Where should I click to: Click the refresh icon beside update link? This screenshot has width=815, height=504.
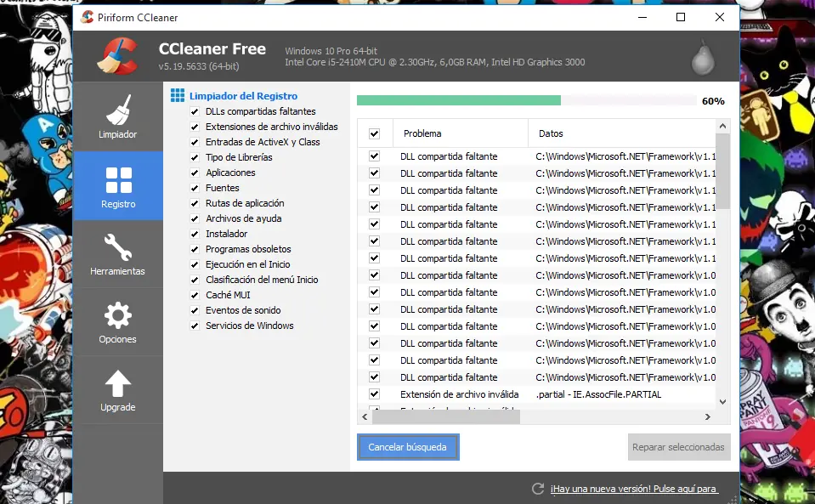(x=538, y=489)
